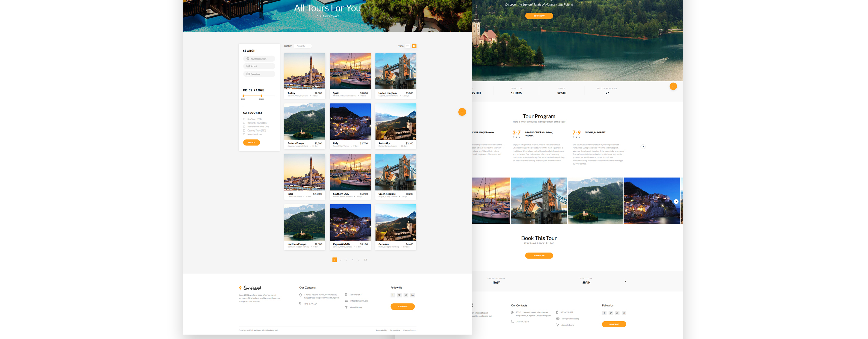Open the Germany tour card
This screenshot has height=339, width=868.
pyautogui.click(x=396, y=227)
